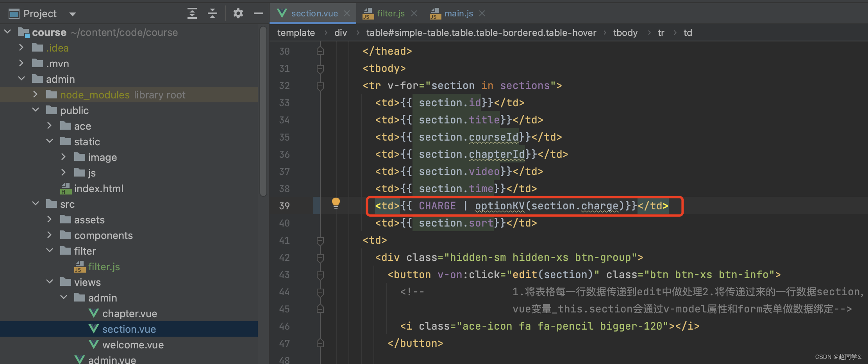Open the Project view dropdown arrow
Viewport: 868px width, 364px height.
point(72,14)
